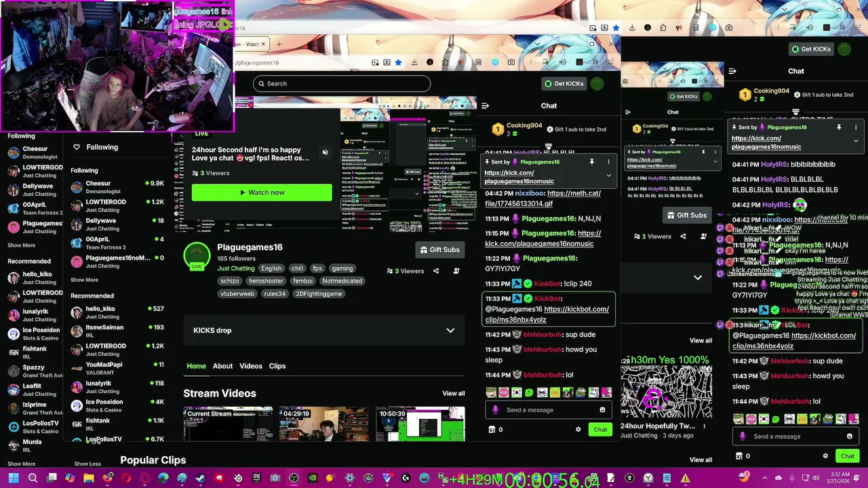Open video options menu for 24hour Hopefully Tw...
The image size is (868, 488).
pos(704,426)
